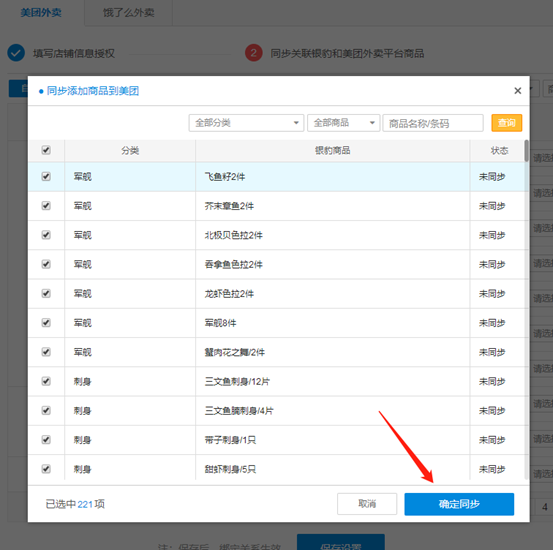Select the 飞鱼籽2件 product cell
Viewport: 553px width, 550px height.
click(333, 176)
